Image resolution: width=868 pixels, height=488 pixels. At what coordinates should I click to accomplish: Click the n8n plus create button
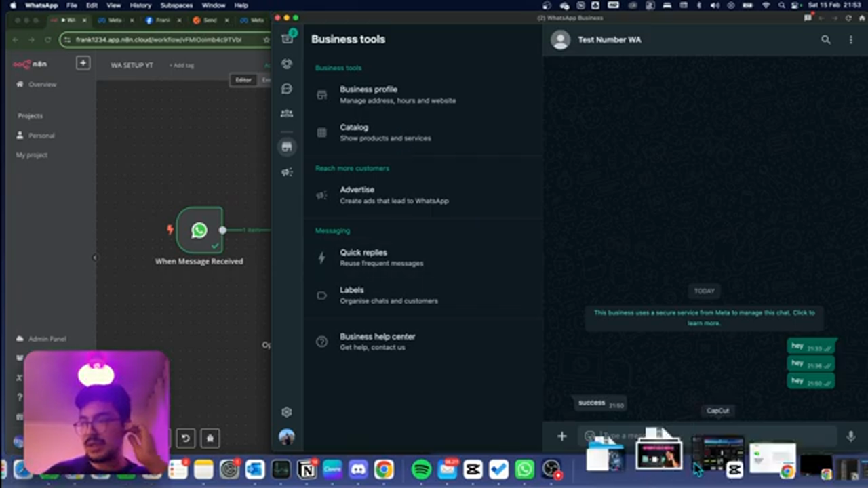(x=83, y=63)
